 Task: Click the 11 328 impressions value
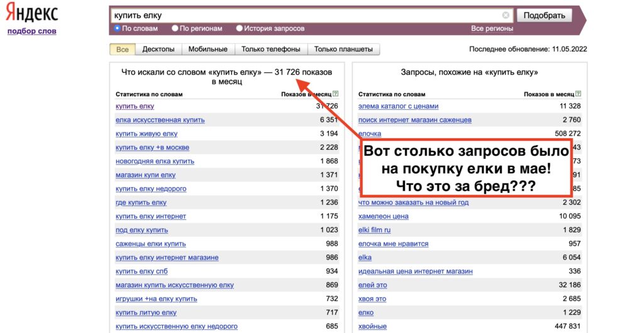pyautogui.click(x=570, y=106)
